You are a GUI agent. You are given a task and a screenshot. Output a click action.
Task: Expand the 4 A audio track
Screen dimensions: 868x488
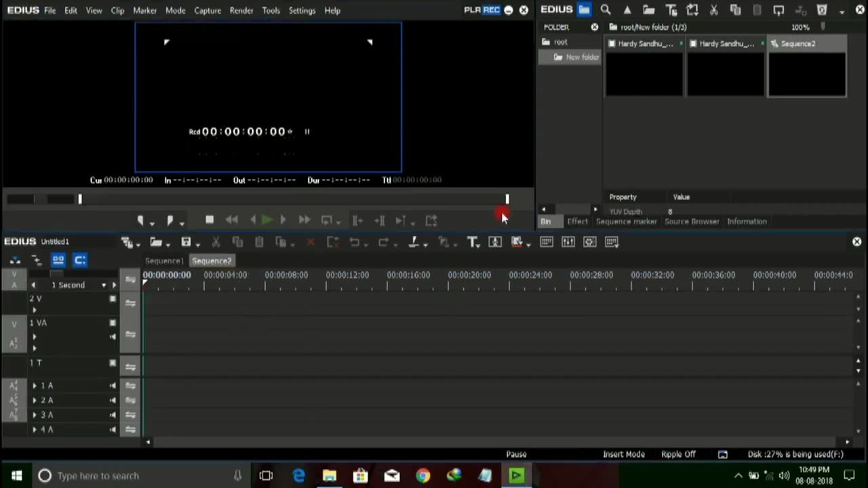point(35,430)
